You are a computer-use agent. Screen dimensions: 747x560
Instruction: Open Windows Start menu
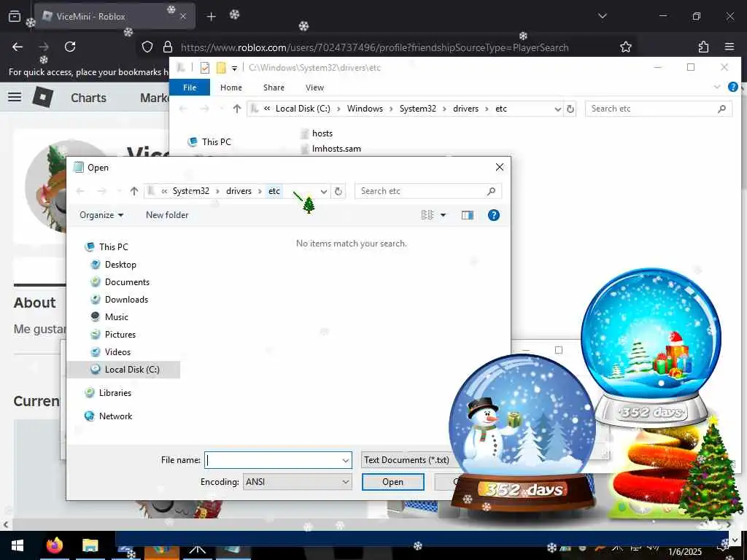(18, 545)
